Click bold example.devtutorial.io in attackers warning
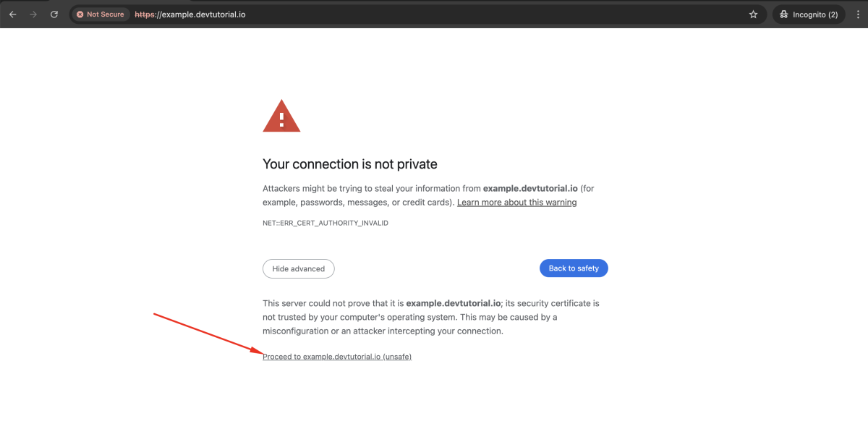 tap(530, 188)
